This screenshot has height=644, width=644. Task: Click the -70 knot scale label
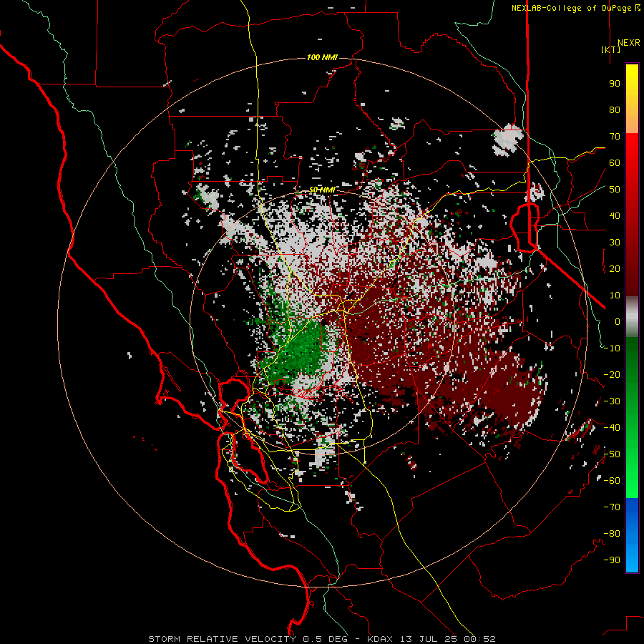point(612,507)
